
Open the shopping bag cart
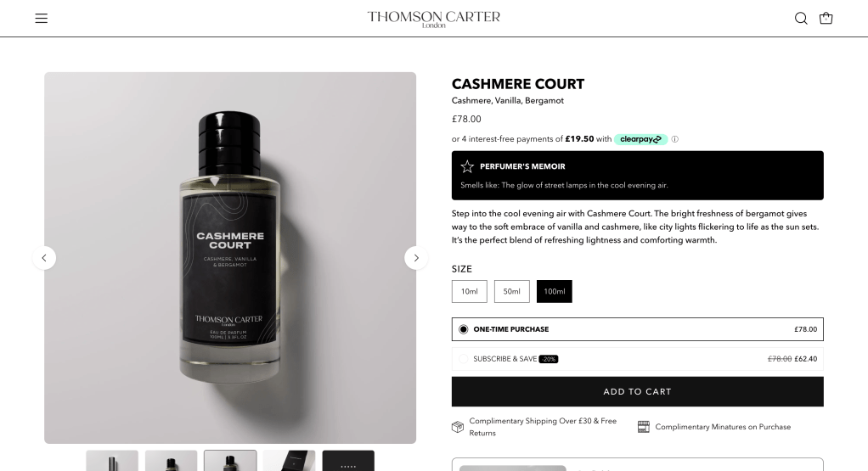[x=826, y=18]
